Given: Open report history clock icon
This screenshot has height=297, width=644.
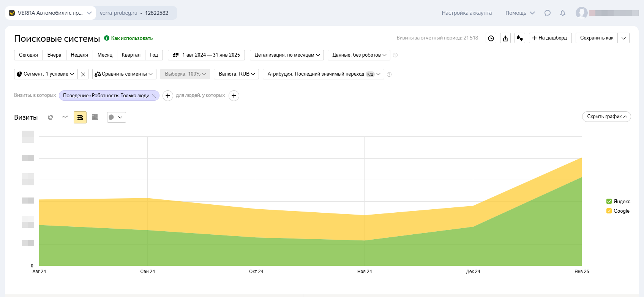Looking at the screenshot, I should tap(491, 38).
